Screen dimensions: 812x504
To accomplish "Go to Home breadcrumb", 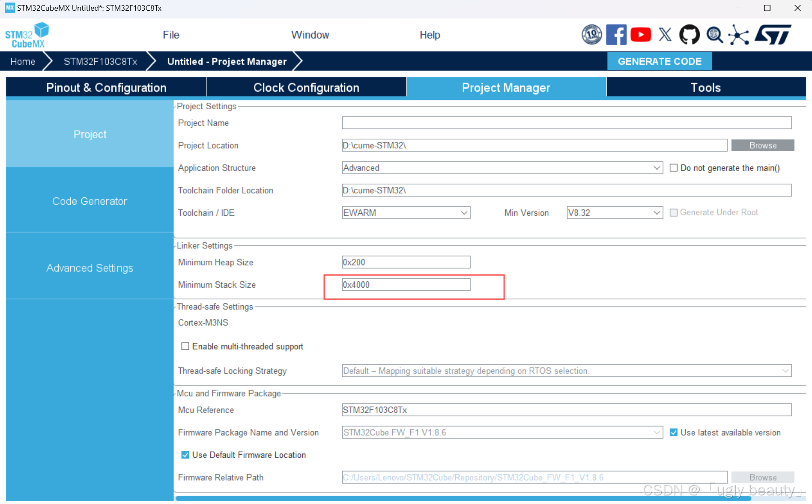I will click(23, 61).
